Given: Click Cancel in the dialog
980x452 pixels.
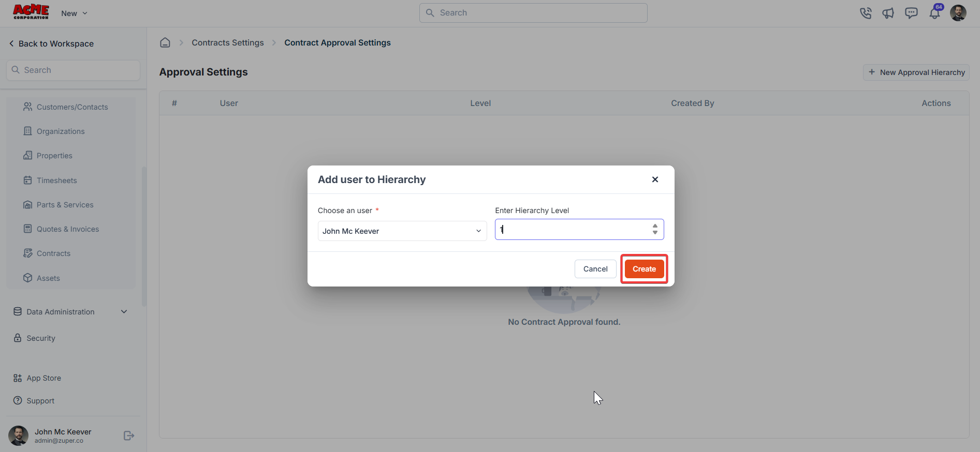Looking at the screenshot, I should (595, 269).
